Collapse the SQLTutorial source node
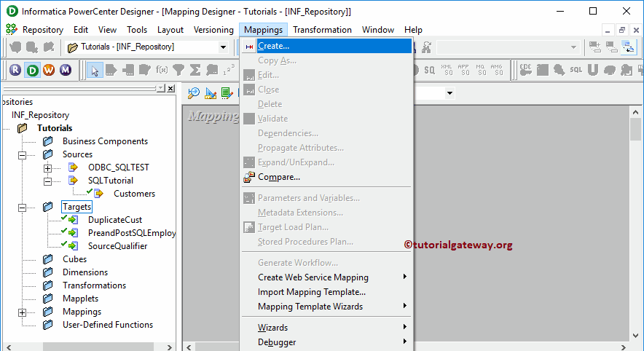644x351 pixels. [x=47, y=181]
